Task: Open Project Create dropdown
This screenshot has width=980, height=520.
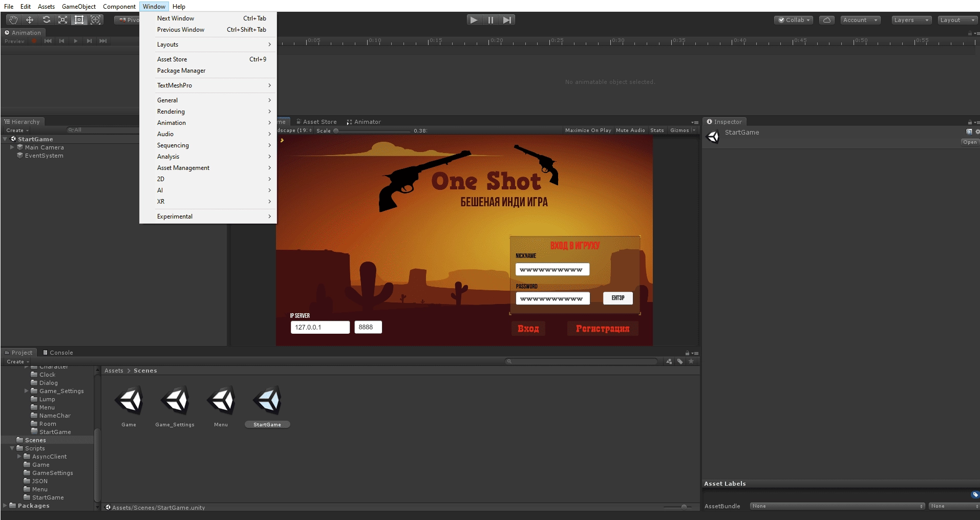Action: pos(18,362)
